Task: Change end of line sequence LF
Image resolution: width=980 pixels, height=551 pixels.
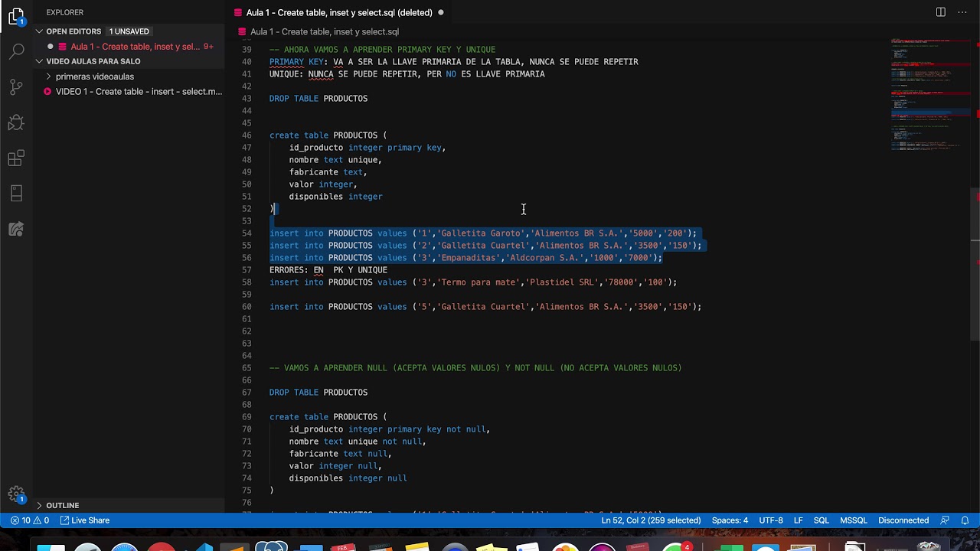Action: (x=798, y=520)
